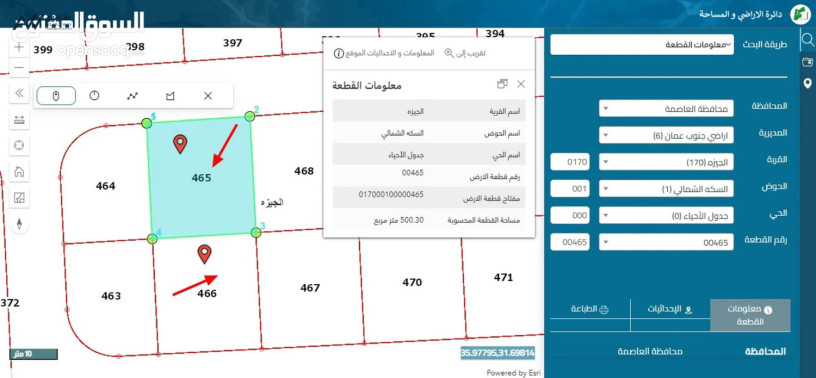Screen dimensions: 816x378
Task: Click basin code field 001
Action: (570, 188)
